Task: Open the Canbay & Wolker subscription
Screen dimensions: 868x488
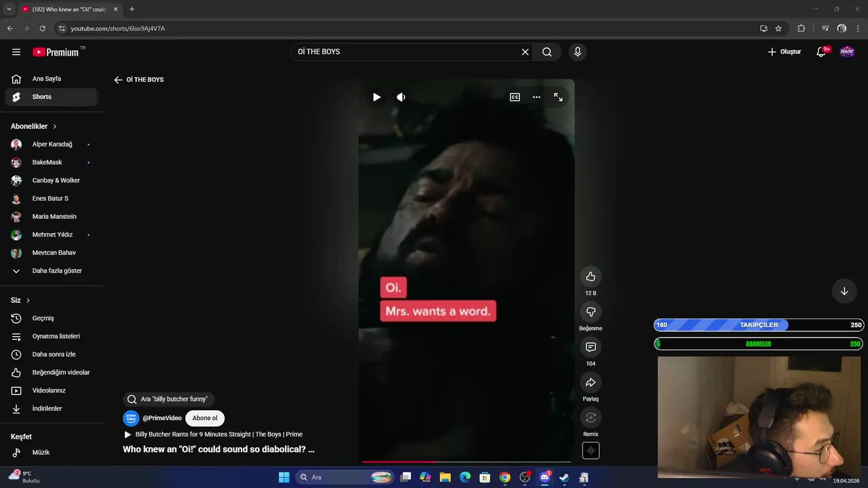Action: tap(52, 180)
